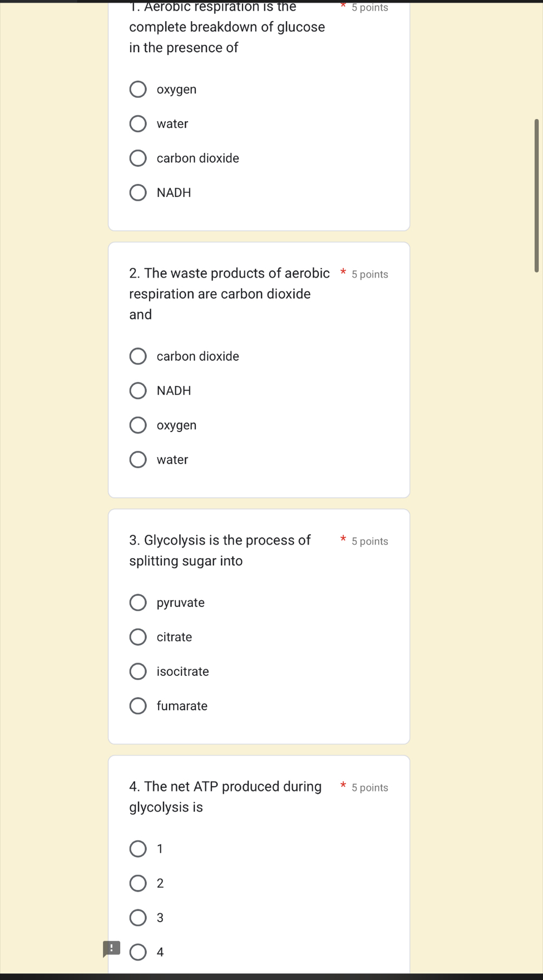Choose 3 for question 4
The height and width of the screenshot is (980, 543).
[x=138, y=917]
